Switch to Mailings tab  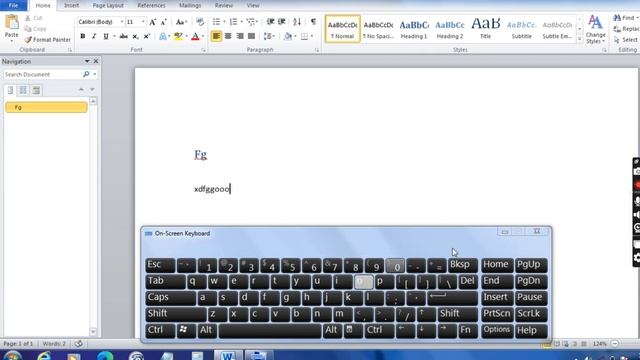(x=190, y=5)
